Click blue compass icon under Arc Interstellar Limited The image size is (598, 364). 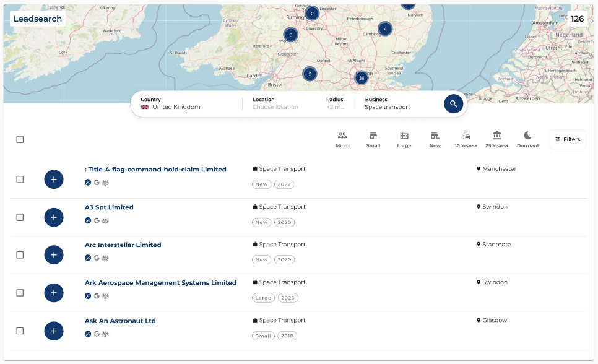pos(88,258)
